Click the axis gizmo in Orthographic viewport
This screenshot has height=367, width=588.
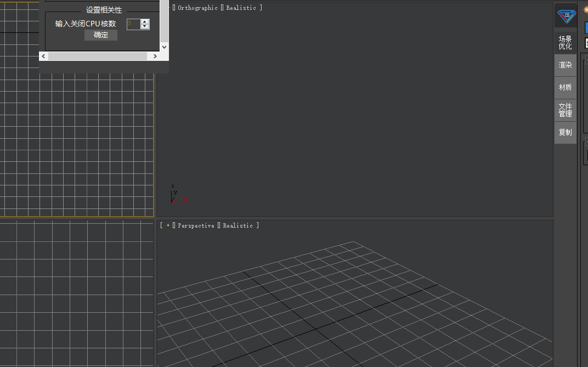tap(174, 195)
